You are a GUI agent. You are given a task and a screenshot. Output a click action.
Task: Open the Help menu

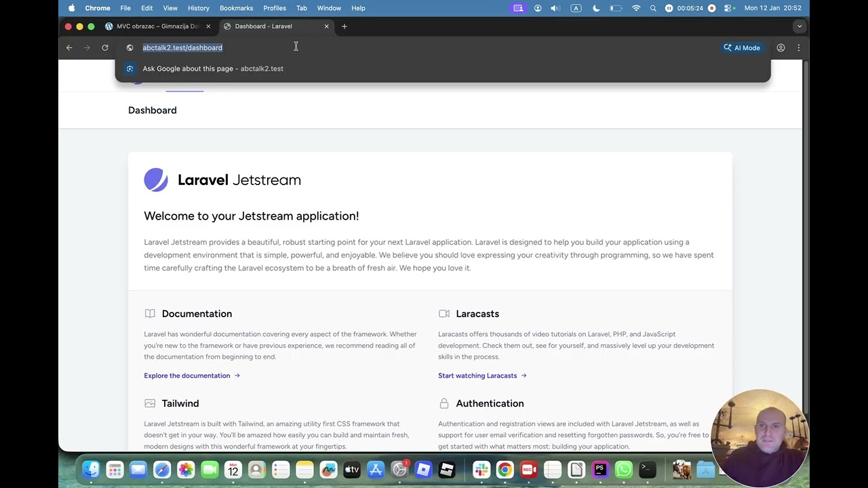coord(358,8)
